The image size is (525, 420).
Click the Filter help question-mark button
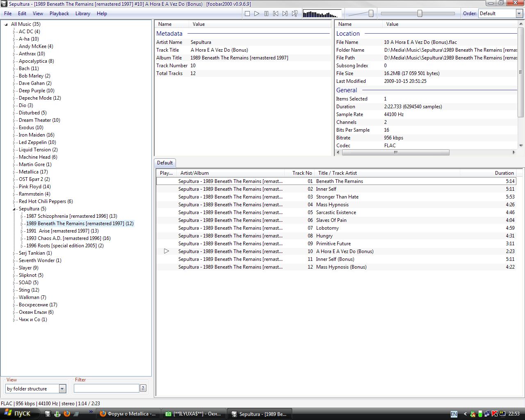tap(143, 388)
